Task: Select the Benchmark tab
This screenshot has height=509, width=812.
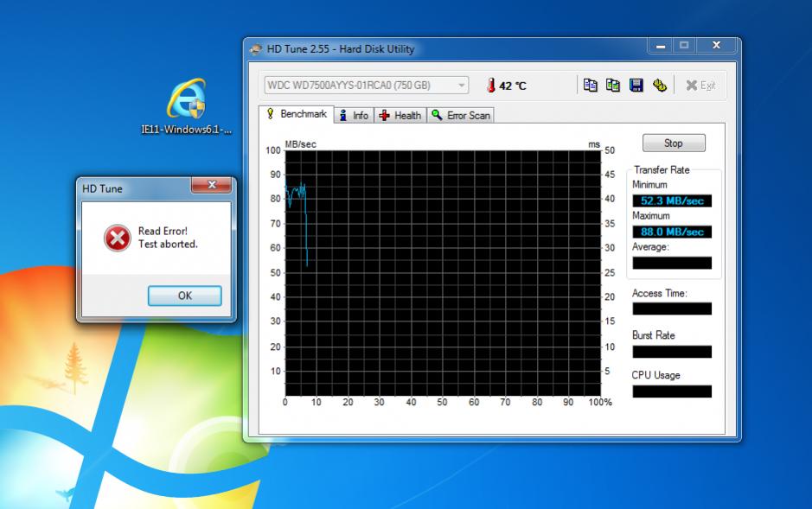Action: point(296,114)
